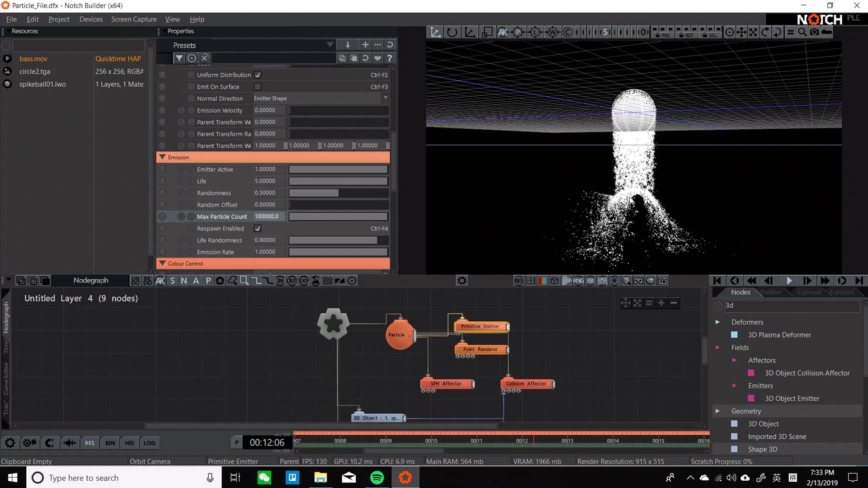Switch to the Nodes tab

pos(741,292)
